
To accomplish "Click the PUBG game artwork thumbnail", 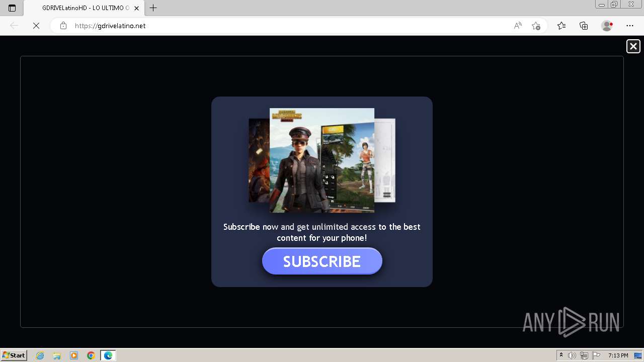I will 322,160.
